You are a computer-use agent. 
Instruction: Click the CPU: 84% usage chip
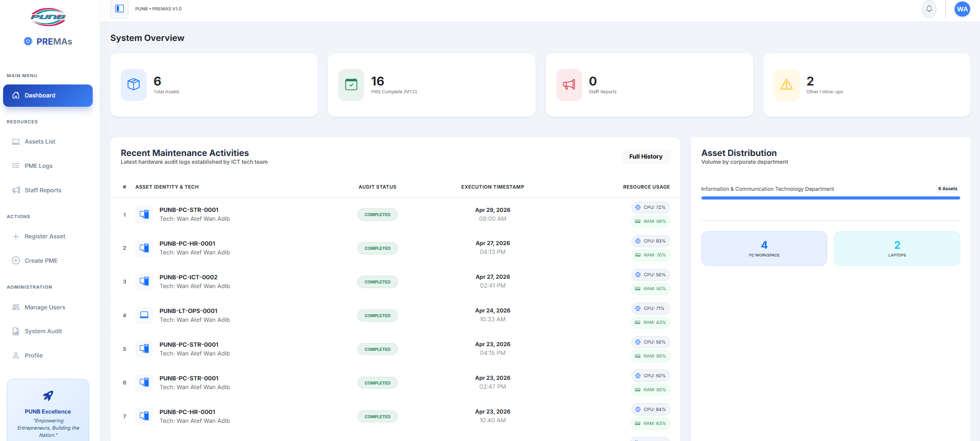click(x=651, y=409)
